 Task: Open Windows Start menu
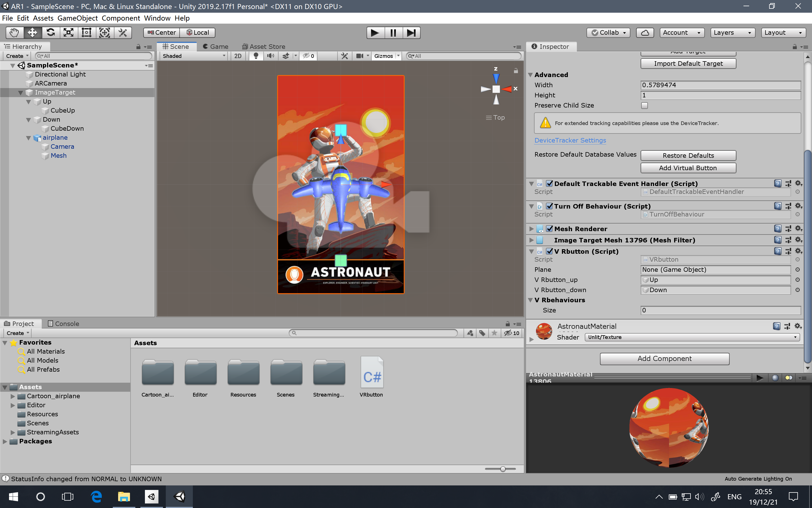[14, 497]
